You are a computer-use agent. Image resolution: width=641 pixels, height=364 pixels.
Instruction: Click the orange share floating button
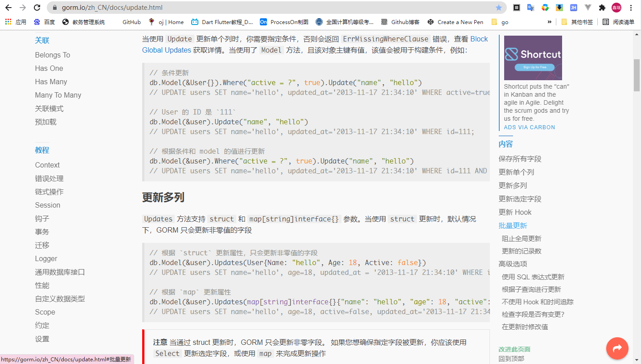(x=617, y=348)
